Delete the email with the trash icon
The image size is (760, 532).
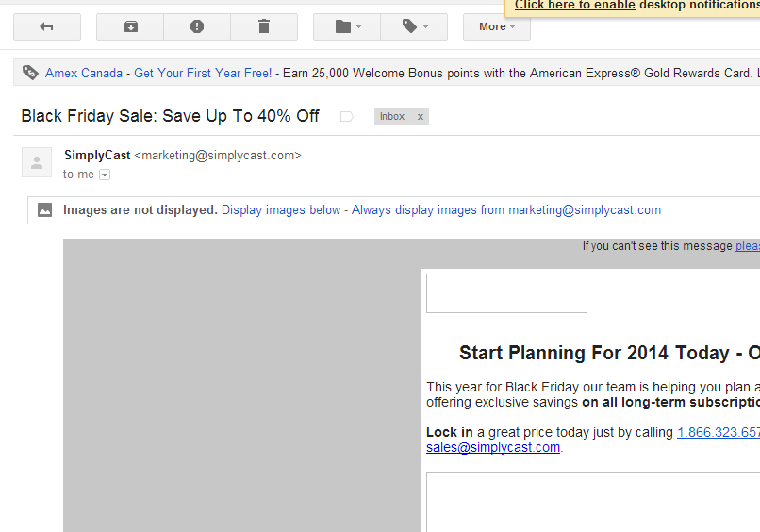(x=264, y=26)
